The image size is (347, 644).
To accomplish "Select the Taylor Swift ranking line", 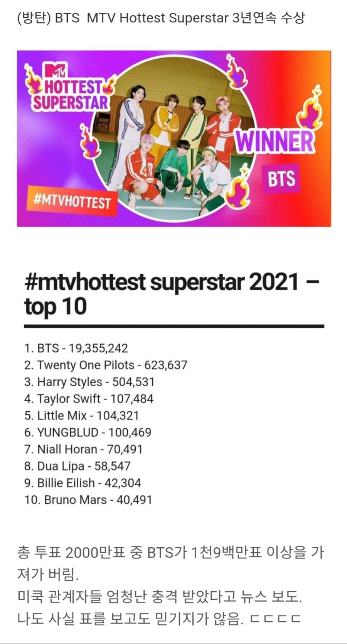I will [x=89, y=399].
